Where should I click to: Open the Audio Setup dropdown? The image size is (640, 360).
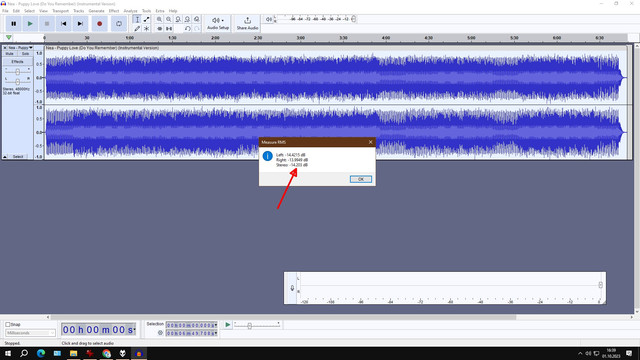click(x=218, y=23)
